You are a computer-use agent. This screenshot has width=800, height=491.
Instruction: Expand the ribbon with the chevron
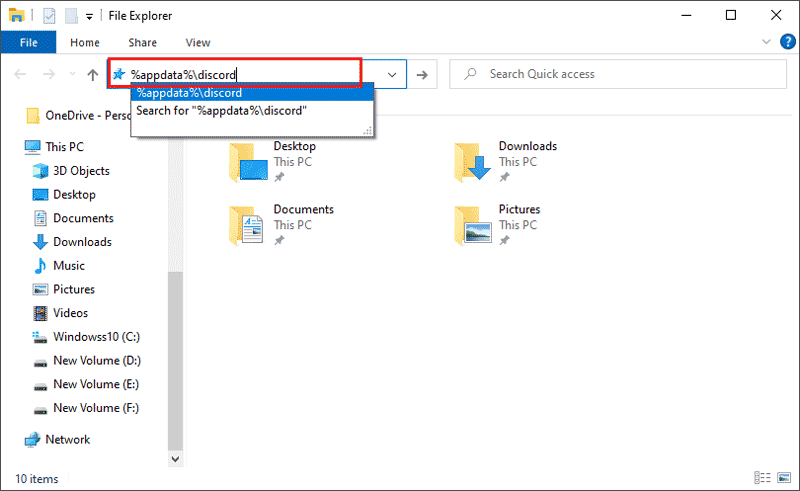coord(766,42)
